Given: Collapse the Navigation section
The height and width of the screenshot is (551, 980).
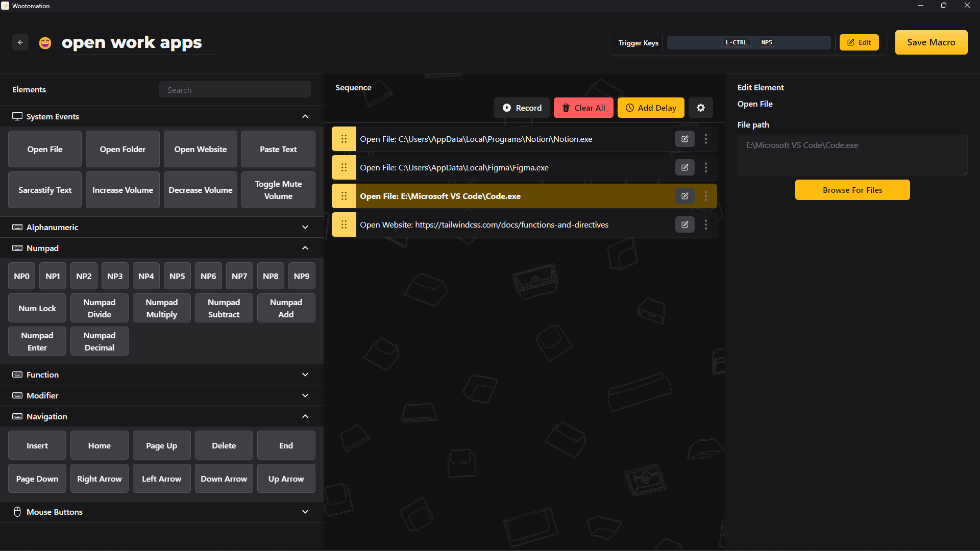Looking at the screenshot, I should tap(305, 416).
